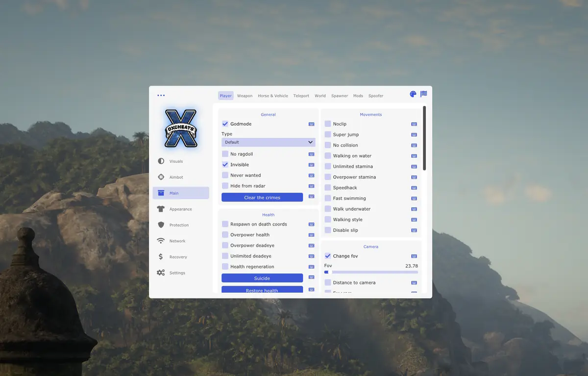Open the Horse & Vehicle tab
The height and width of the screenshot is (376, 588).
point(273,96)
